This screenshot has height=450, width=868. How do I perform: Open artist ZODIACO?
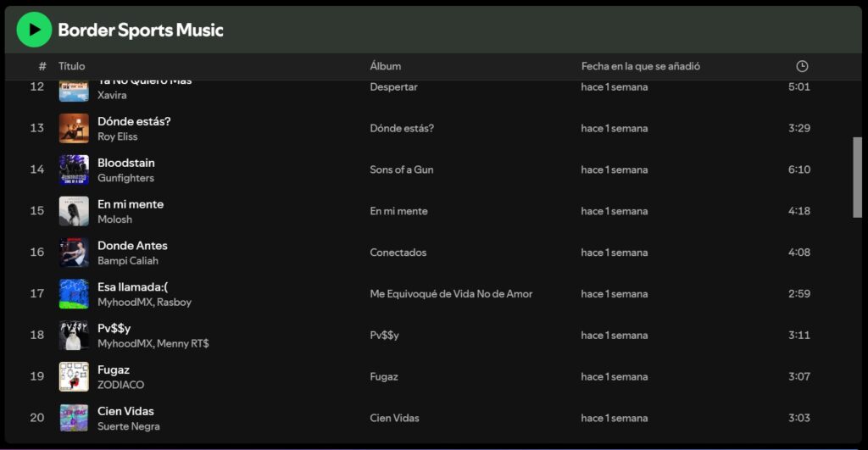point(120,385)
